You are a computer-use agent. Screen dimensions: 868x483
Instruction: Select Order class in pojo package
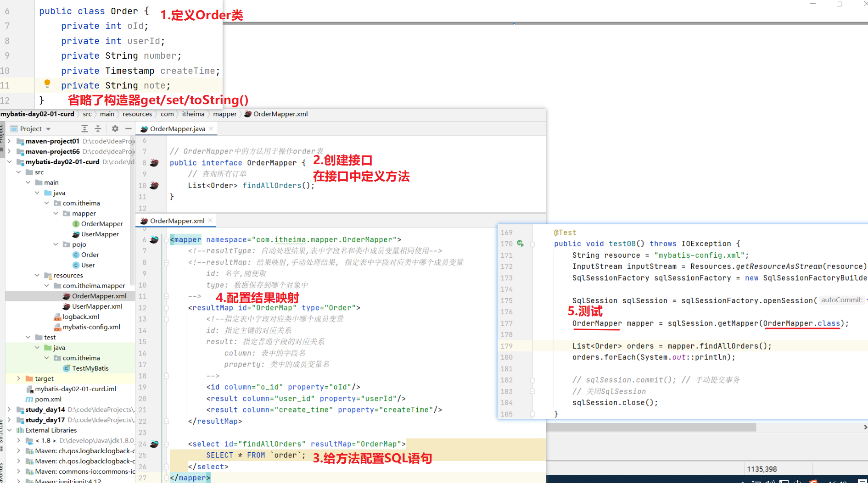tap(86, 255)
